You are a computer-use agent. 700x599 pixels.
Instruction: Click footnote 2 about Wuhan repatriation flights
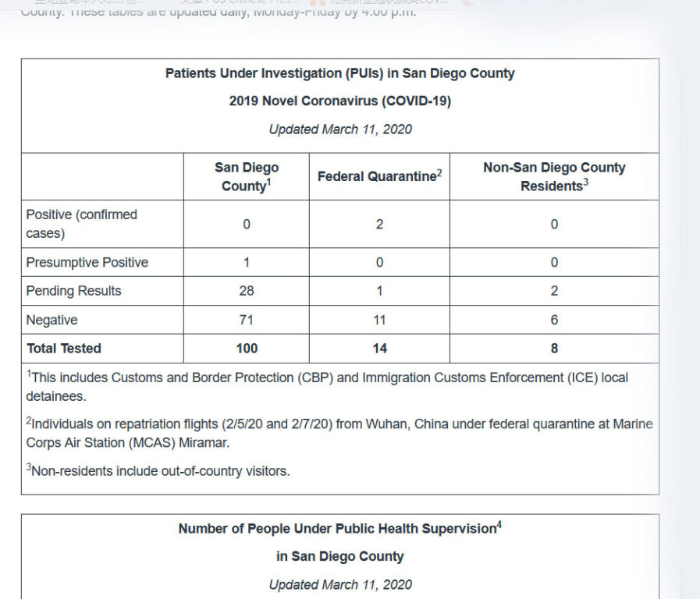pyautogui.click(x=339, y=433)
